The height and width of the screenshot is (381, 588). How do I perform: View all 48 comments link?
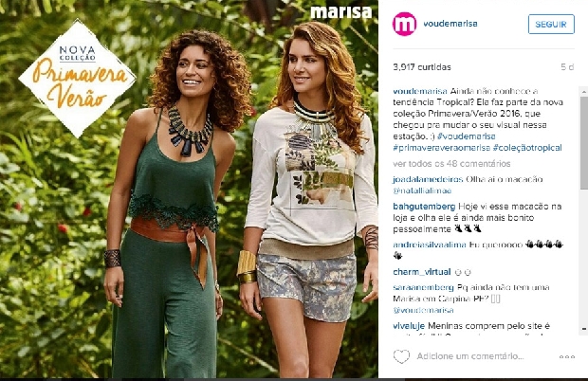point(451,164)
